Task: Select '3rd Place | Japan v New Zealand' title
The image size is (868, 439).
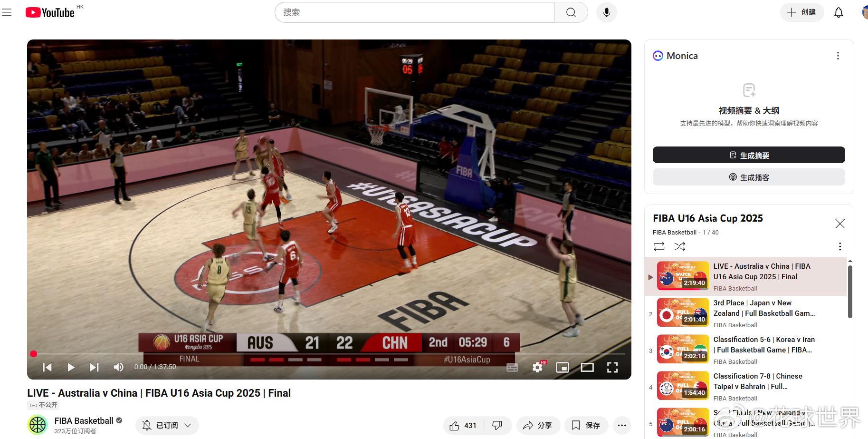Action: tap(764, 308)
